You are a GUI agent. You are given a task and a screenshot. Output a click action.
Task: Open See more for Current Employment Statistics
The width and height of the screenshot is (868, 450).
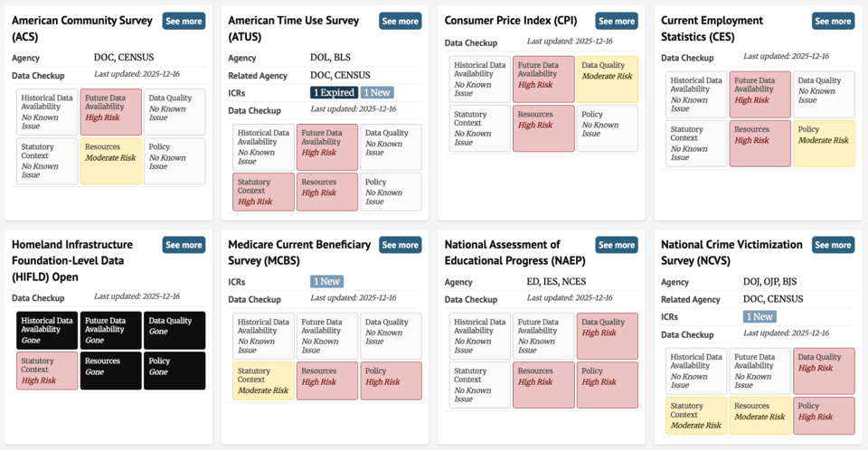[x=833, y=21]
